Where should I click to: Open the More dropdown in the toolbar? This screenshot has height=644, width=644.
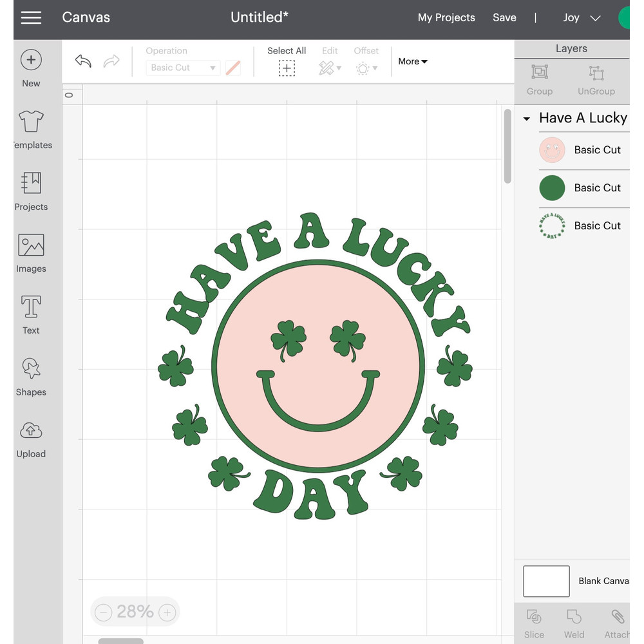point(412,61)
